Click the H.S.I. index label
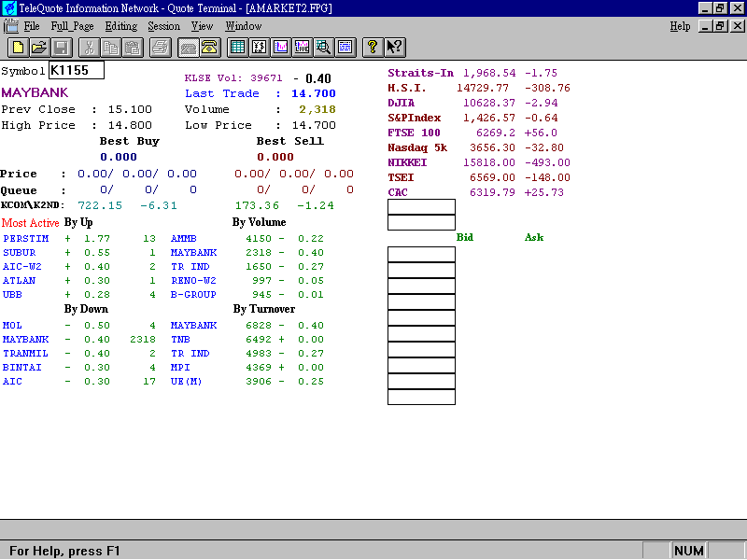The width and height of the screenshot is (747, 560). (x=407, y=88)
